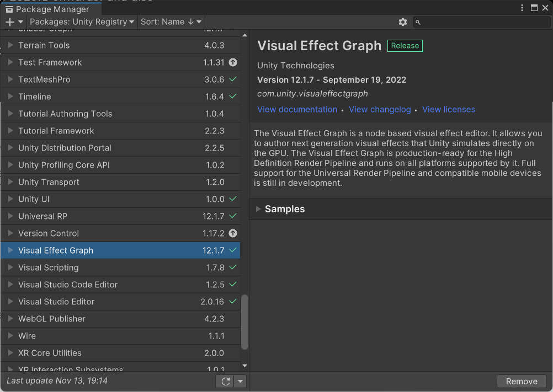Open View documentation link
The width and height of the screenshot is (553, 392).
tap(297, 110)
